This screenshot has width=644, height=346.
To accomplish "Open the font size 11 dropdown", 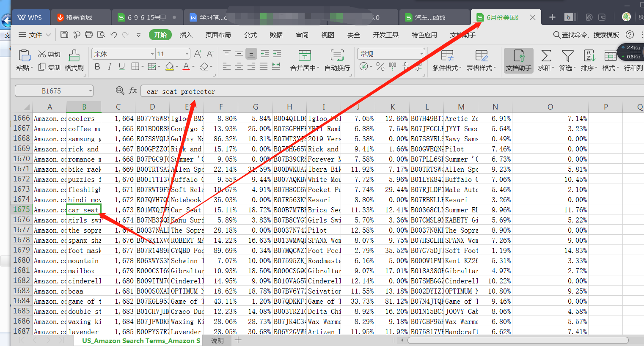I will pos(187,54).
